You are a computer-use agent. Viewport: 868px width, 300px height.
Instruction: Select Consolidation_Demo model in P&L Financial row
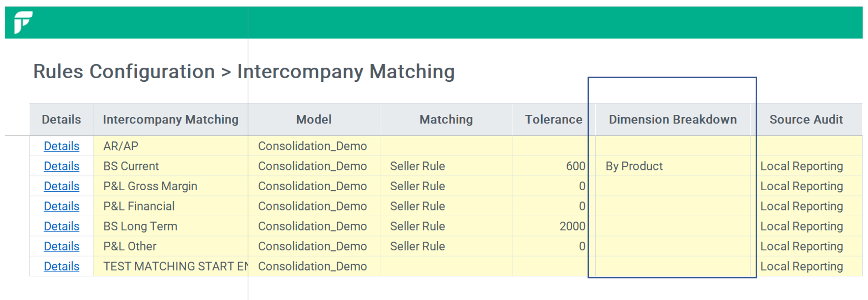(314, 206)
